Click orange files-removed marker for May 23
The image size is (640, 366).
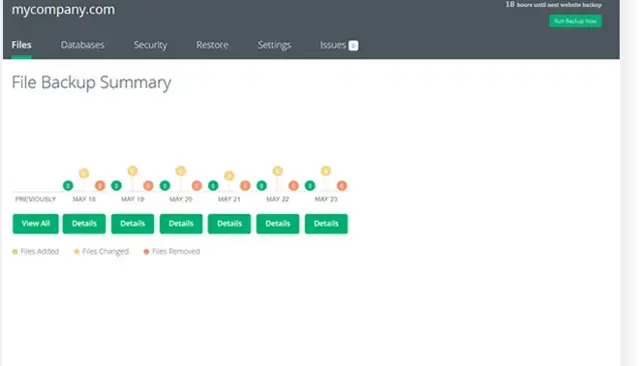(342, 186)
